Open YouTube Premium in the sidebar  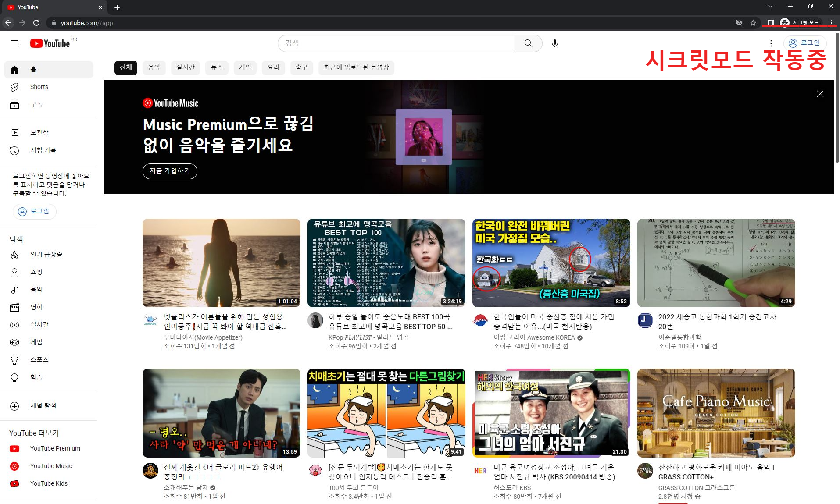click(x=49, y=448)
